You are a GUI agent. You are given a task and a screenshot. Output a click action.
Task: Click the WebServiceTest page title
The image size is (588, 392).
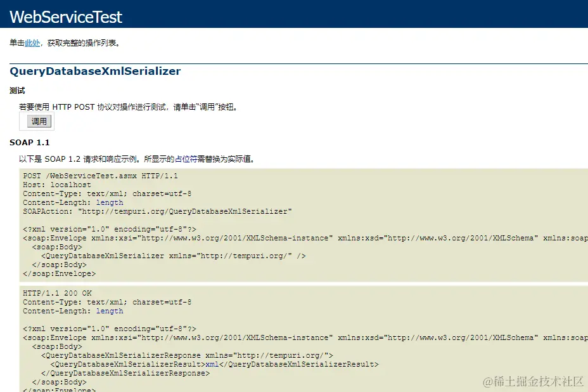tap(66, 17)
